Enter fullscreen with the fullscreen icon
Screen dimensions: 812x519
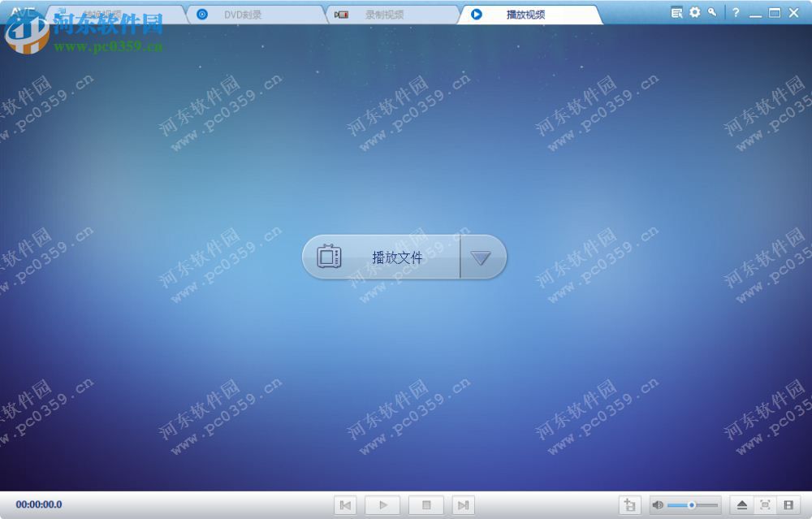[766, 504]
